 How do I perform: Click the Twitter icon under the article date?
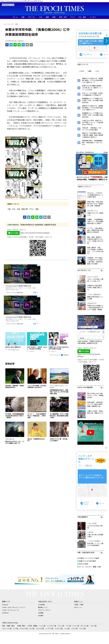click(11, 45)
